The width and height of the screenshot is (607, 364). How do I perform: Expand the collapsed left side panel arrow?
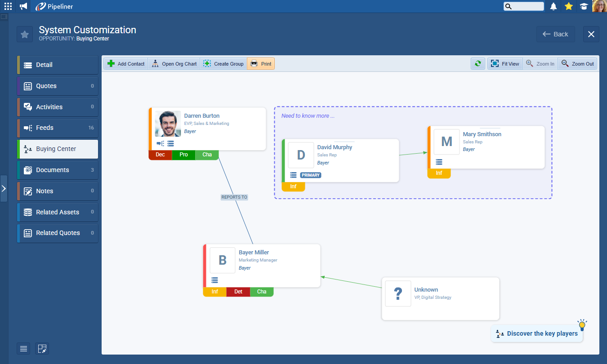tap(4, 188)
